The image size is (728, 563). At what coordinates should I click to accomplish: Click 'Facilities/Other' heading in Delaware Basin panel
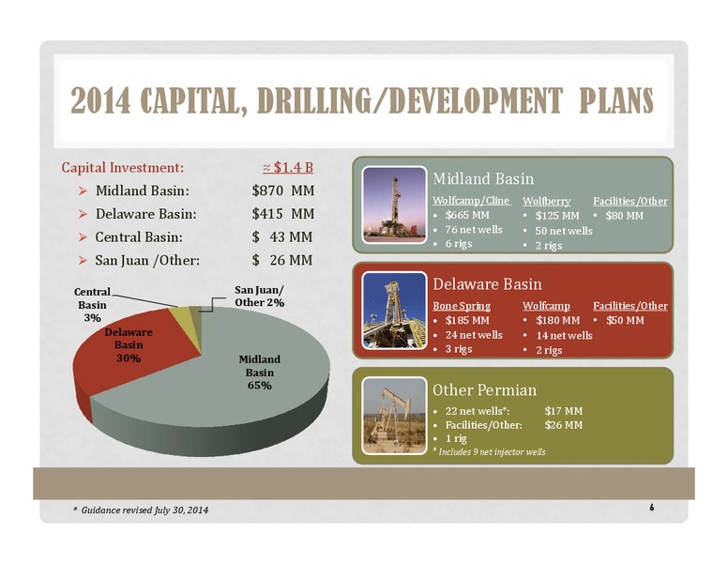[x=630, y=306]
